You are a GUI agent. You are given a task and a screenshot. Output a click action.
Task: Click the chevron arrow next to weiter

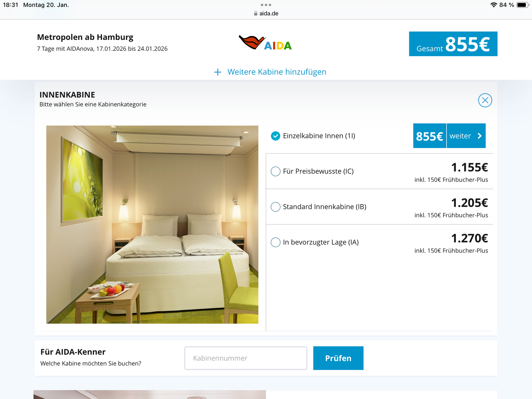[479, 136]
